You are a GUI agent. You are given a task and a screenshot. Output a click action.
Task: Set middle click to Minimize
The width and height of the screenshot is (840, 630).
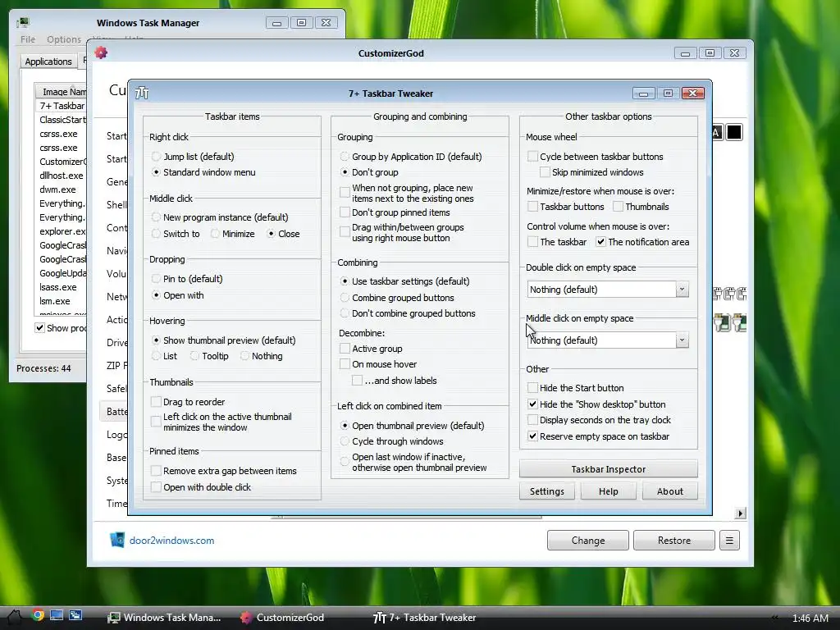232,234
